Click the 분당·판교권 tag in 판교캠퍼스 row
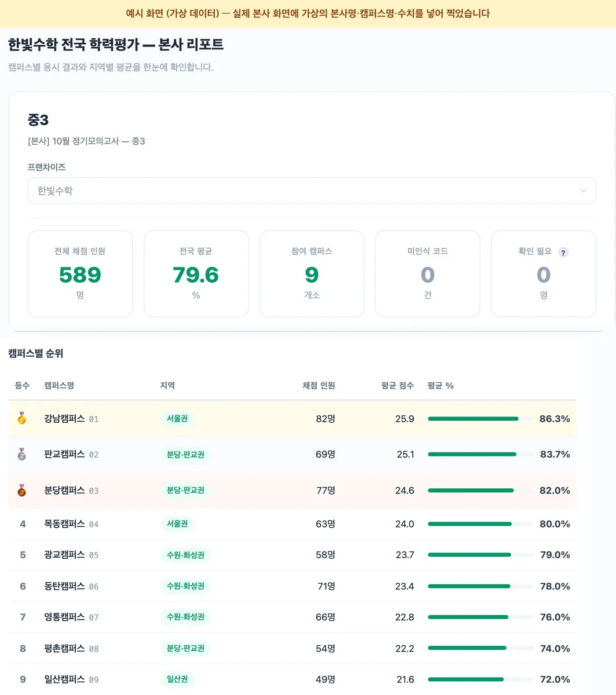This screenshot has width=616, height=695. point(186,455)
